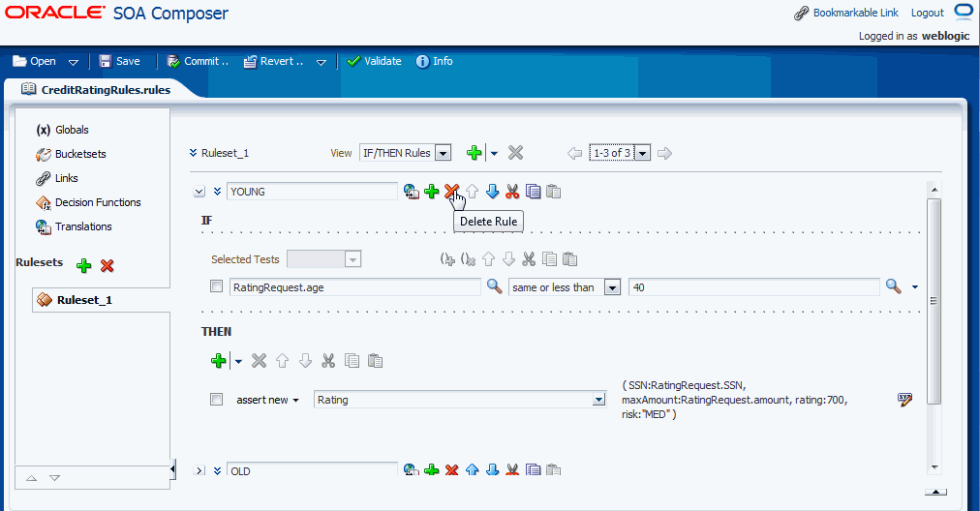This screenshot has width=980, height=511.
Task: Cut the YOUNG rule with scissors icon
Action: point(512,192)
